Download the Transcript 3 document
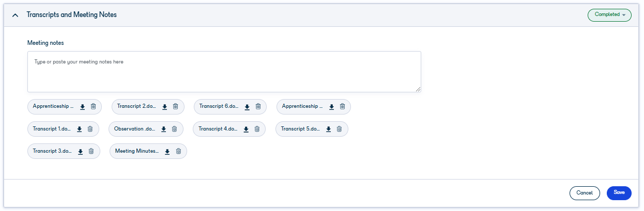Image resolution: width=644 pixels, height=211 pixels. [x=81, y=152]
